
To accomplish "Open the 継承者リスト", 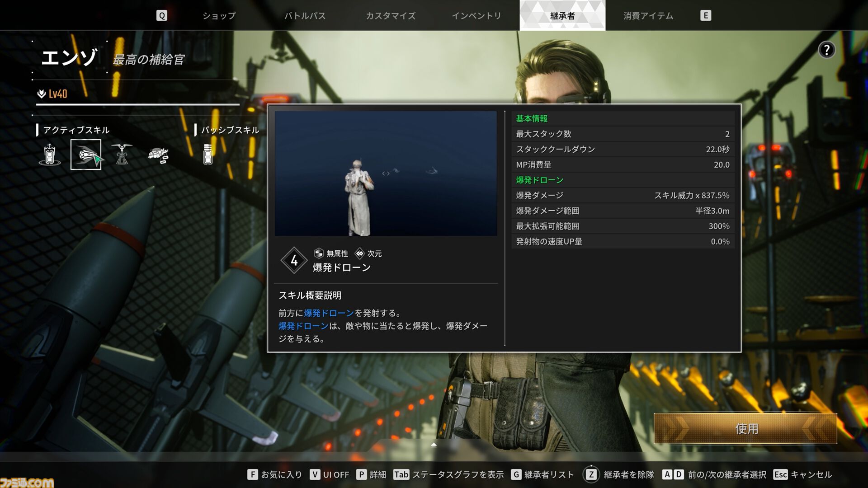I will [549, 474].
